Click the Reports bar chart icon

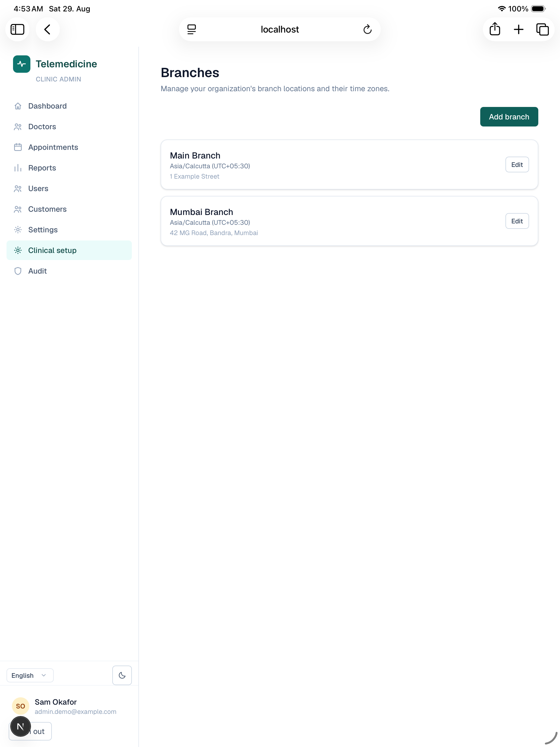[18, 168]
